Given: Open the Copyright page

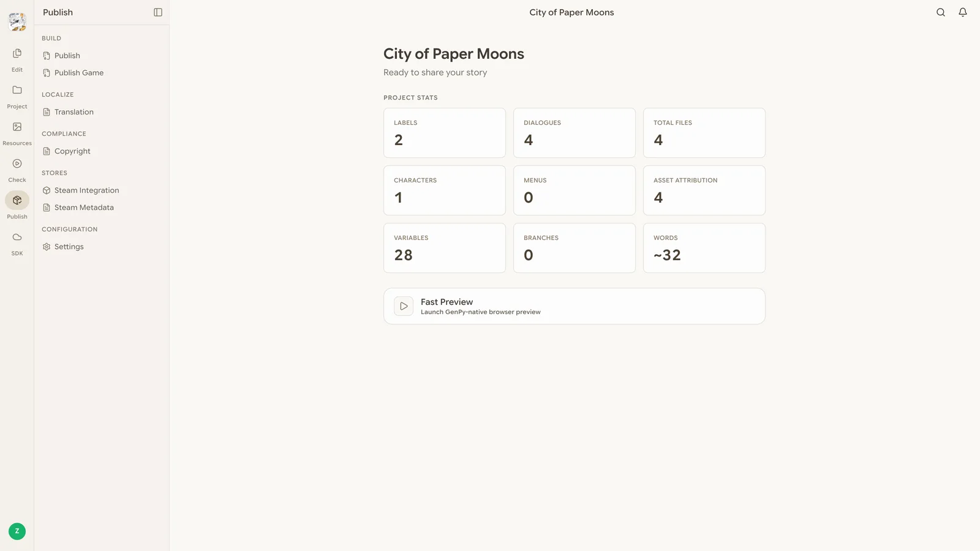Looking at the screenshot, I should 102,151.
